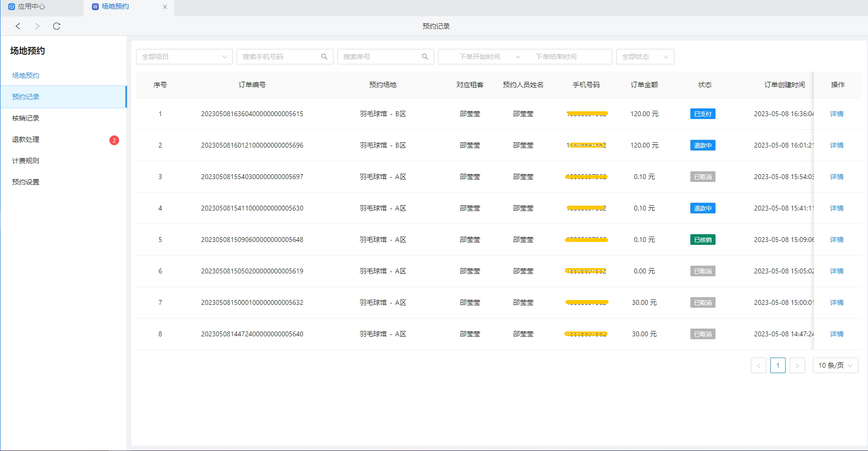Open 详情 for order ending 5619
Viewport: 868px width, 451px height.
837,271
